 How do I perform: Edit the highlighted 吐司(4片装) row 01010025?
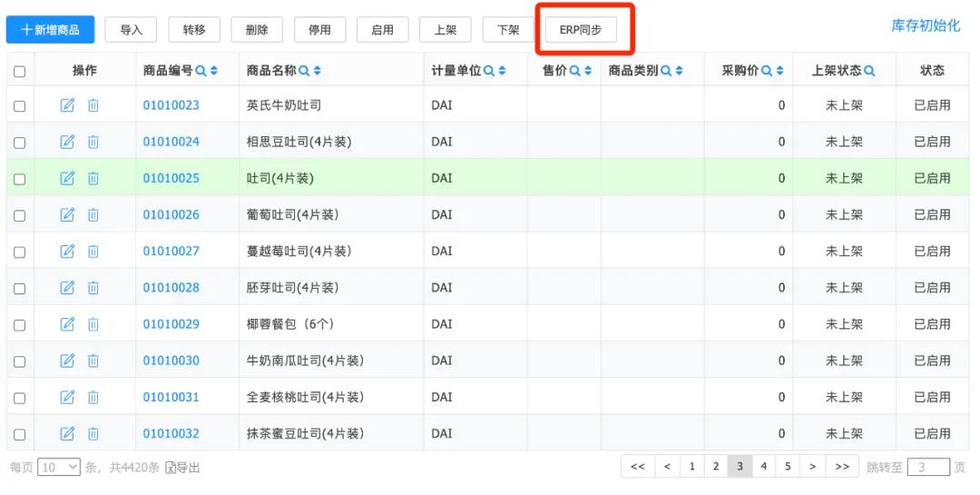(67, 178)
